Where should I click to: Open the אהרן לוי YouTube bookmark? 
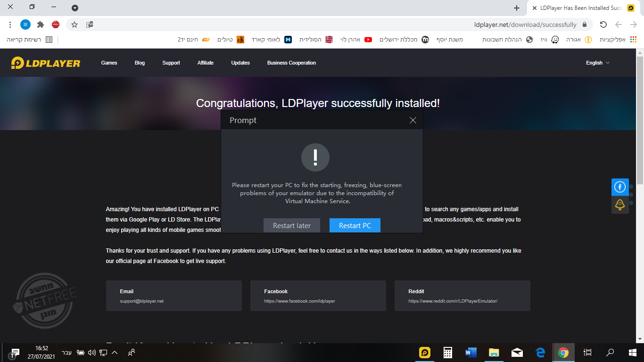coord(356,40)
